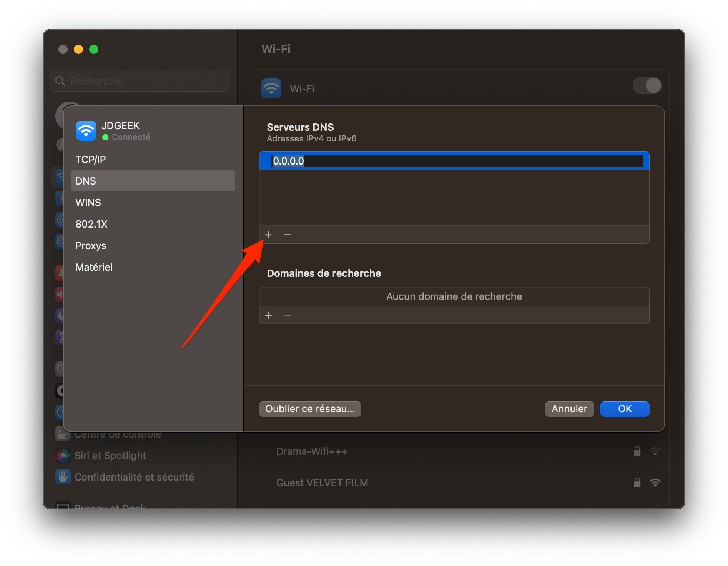Add a search domain with plus button
728x566 pixels.
coord(268,315)
